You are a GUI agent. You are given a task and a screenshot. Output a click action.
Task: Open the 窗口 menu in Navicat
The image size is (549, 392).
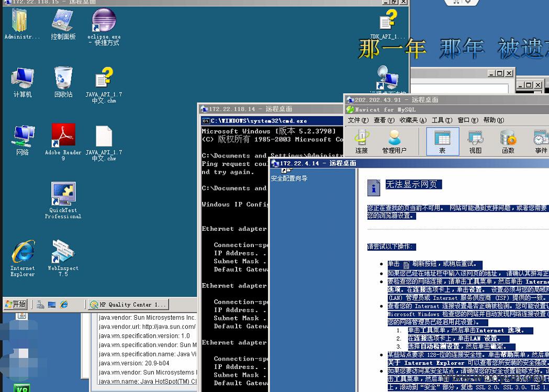point(468,120)
